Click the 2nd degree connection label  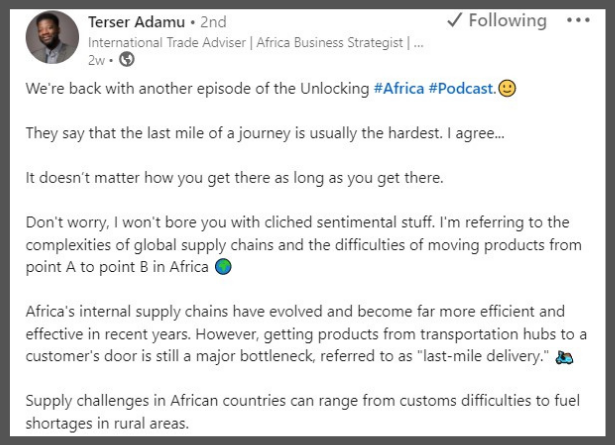point(210,21)
